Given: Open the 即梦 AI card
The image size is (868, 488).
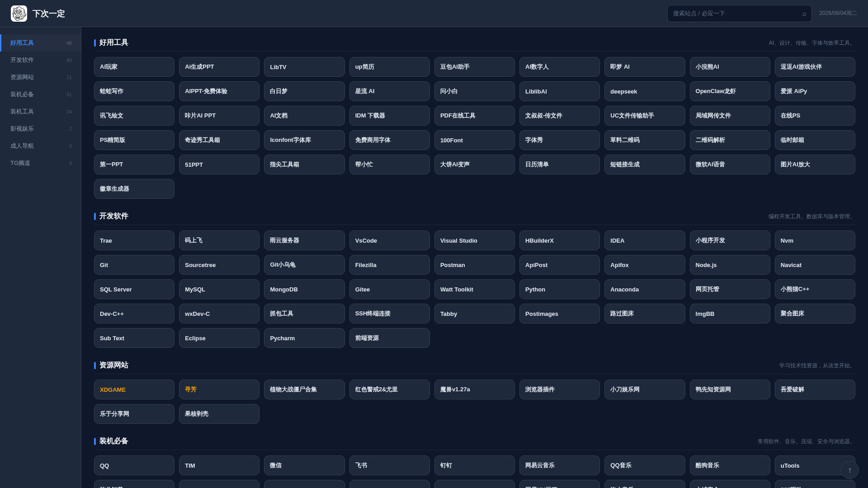Looking at the screenshot, I should (x=645, y=67).
